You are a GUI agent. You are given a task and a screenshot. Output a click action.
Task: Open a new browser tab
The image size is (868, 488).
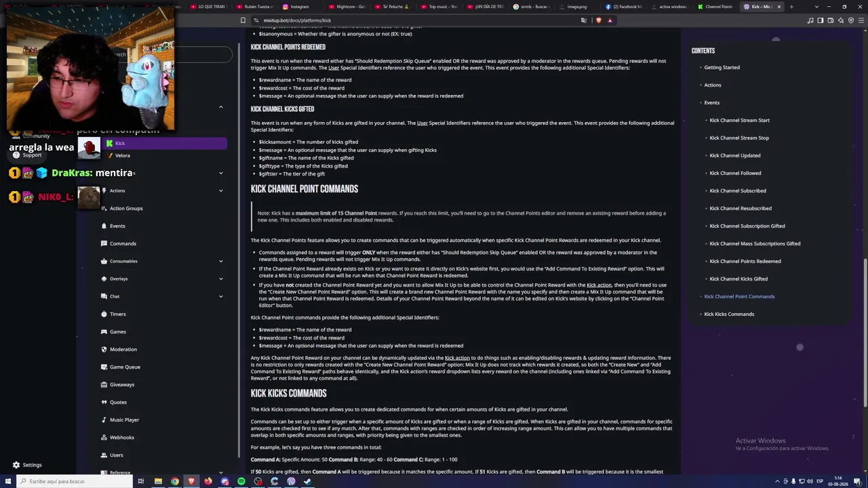(791, 7)
